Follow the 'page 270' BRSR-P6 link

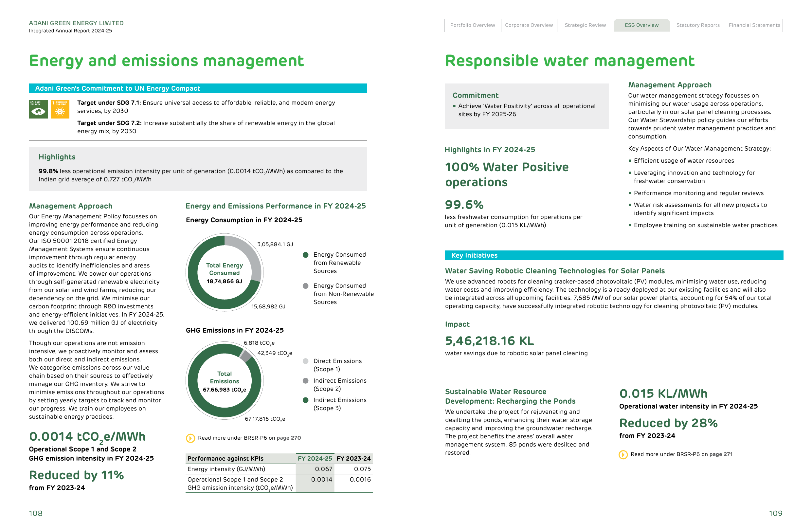pyautogui.click(x=289, y=438)
